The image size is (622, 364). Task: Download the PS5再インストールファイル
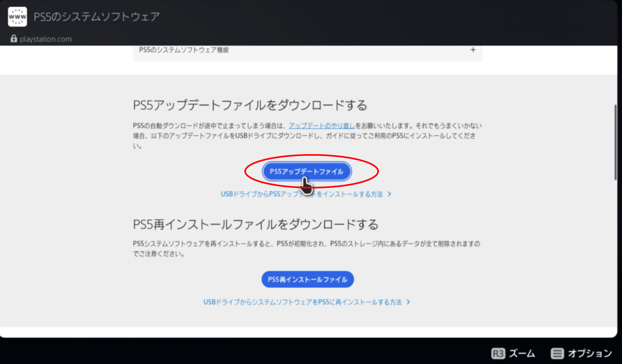(307, 279)
